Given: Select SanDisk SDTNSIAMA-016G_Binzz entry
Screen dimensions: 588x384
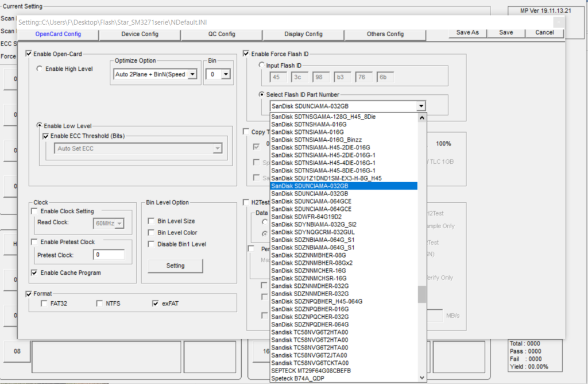Looking at the screenshot, I should 343,140.
